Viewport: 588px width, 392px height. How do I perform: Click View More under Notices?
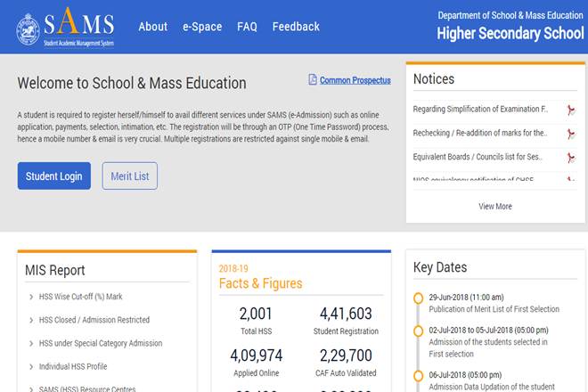pos(494,207)
